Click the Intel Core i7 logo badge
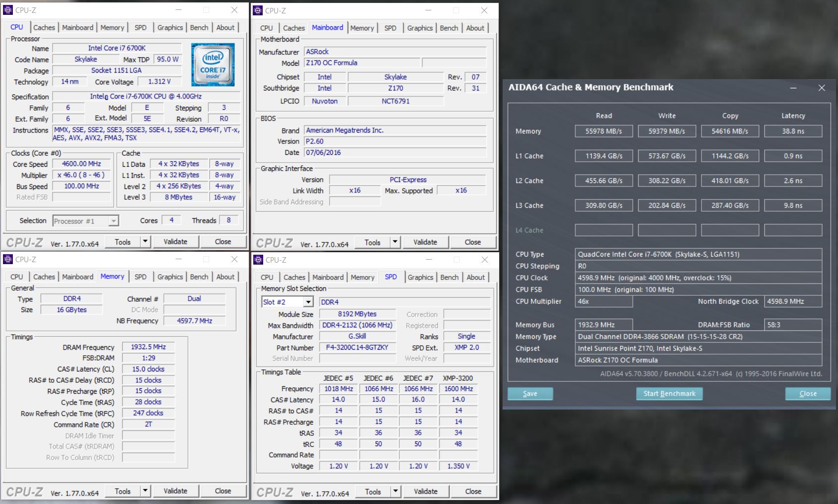838x504 pixels. (213, 65)
